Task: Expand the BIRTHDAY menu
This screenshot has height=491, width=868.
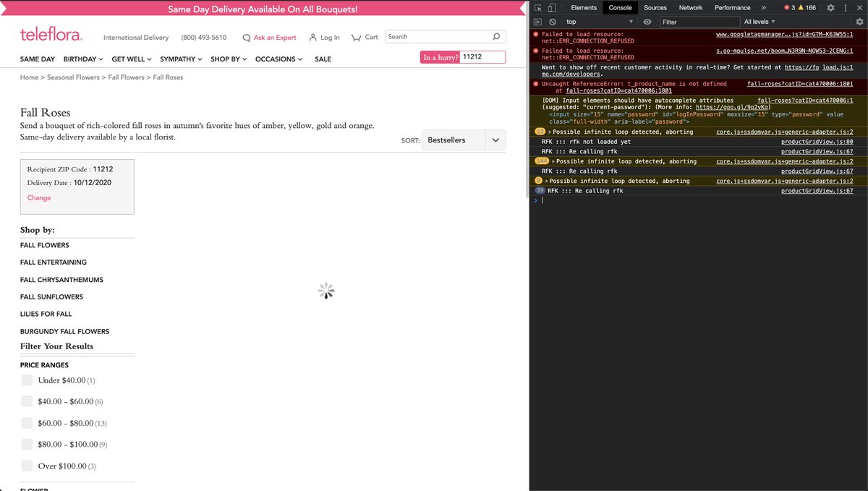Action: [x=83, y=59]
